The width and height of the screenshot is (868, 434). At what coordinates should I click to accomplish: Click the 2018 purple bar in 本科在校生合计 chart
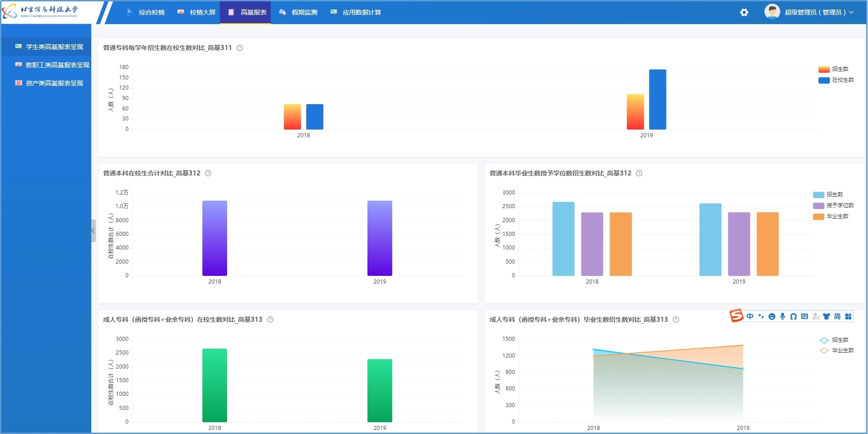(x=214, y=238)
